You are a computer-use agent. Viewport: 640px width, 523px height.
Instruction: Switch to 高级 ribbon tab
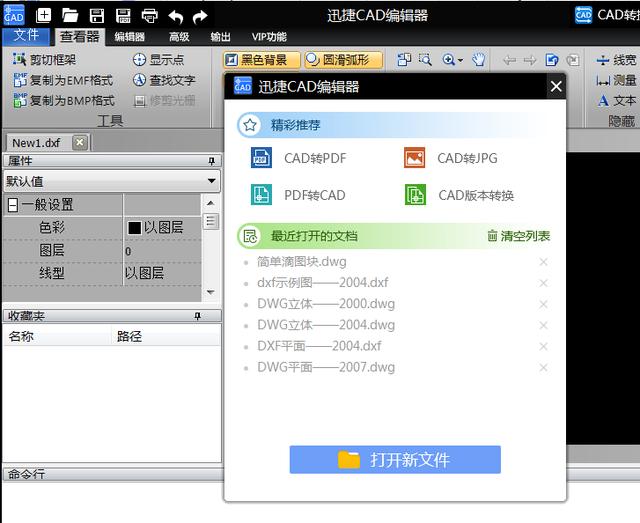179,37
